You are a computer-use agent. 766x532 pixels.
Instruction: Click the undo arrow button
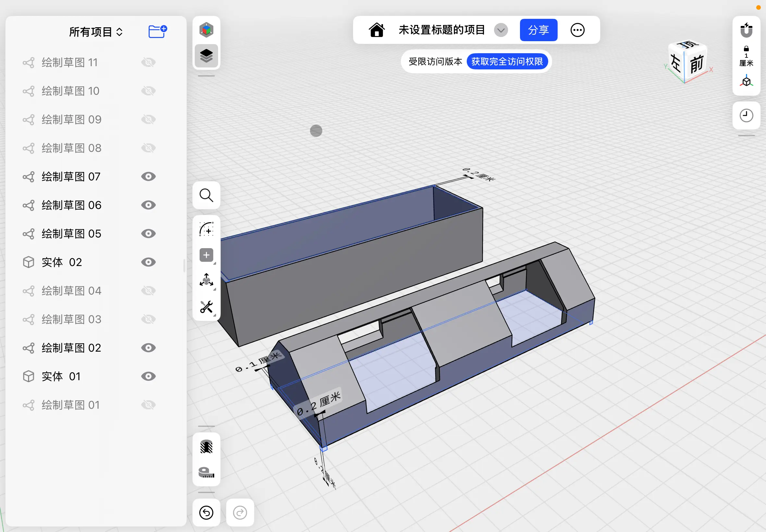click(206, 512)
